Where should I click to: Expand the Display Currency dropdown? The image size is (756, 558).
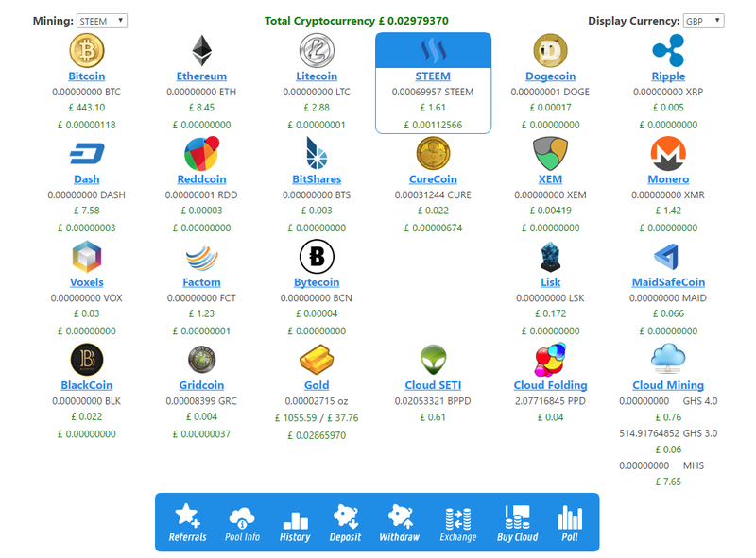(704, 21)
